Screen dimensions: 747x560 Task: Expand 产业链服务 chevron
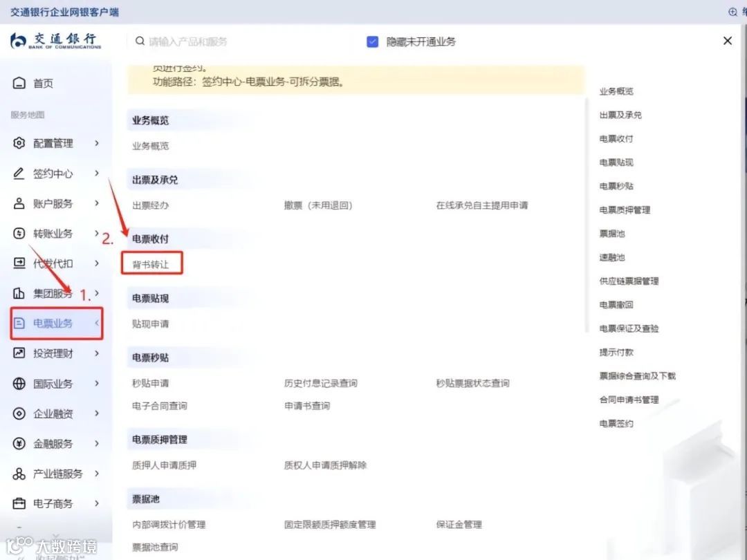(x=97, y=474)
